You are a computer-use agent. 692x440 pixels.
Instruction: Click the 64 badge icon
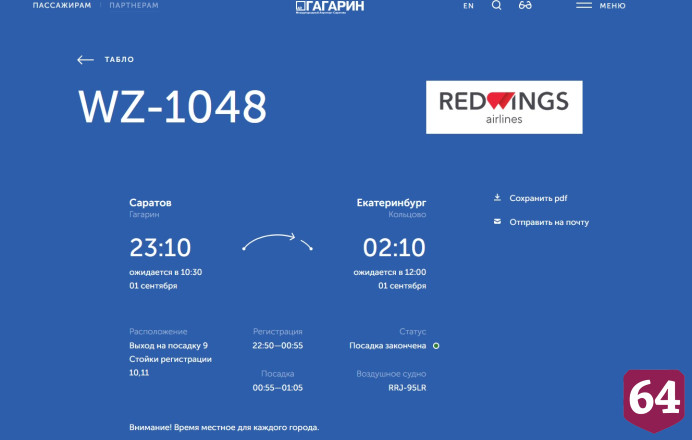tap(654, 400)
